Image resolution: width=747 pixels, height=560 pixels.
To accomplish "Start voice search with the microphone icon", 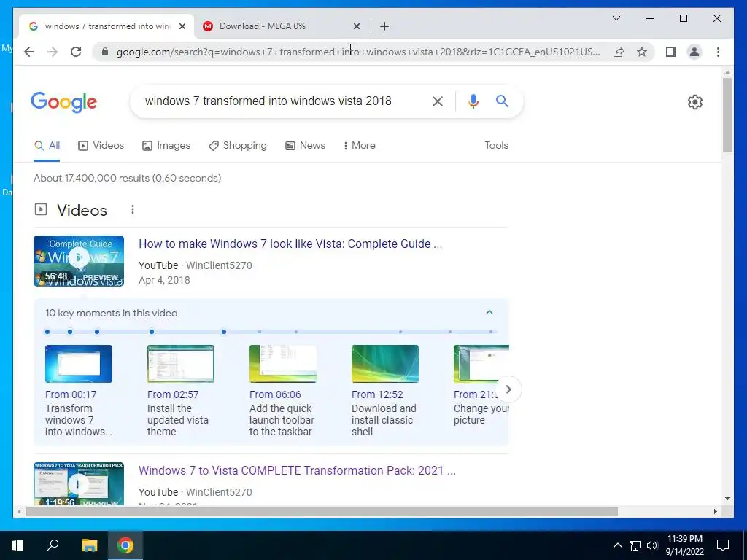I will [x=473, y=101].
